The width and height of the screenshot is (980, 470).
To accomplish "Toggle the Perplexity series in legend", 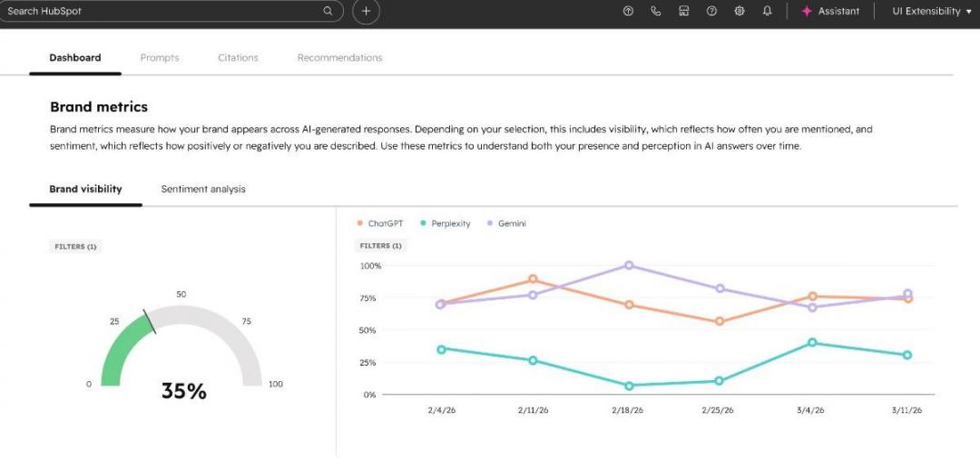I will (446, 223).
